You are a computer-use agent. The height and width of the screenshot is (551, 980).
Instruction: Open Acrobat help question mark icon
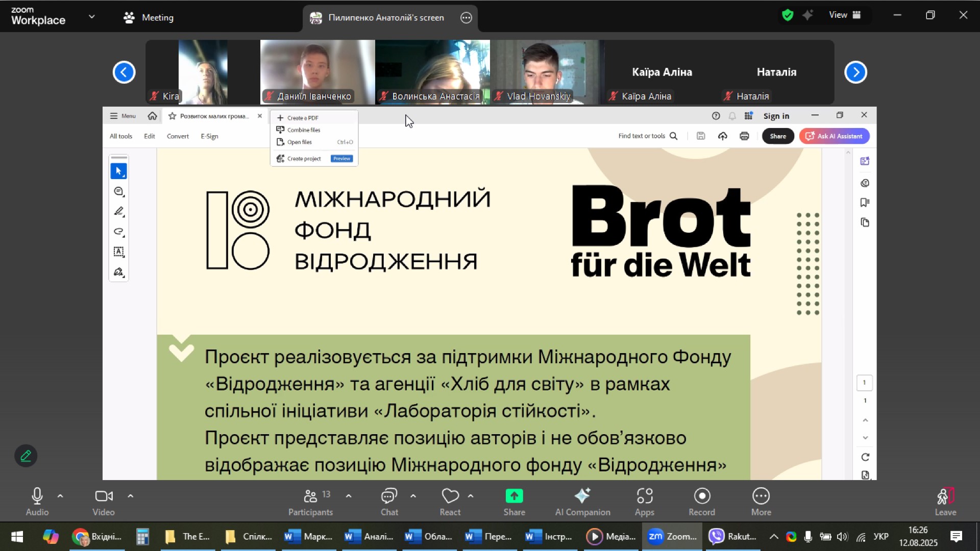pos(716,116)
